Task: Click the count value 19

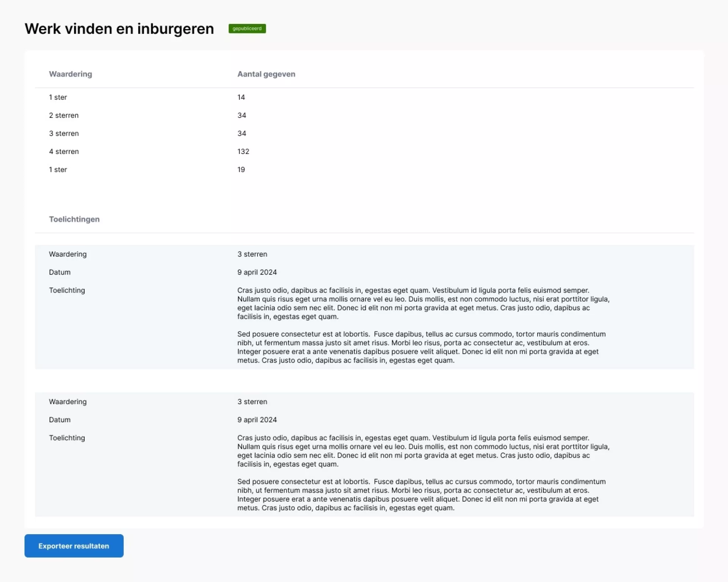Action: pyautogui.click(x=241, y=169)
